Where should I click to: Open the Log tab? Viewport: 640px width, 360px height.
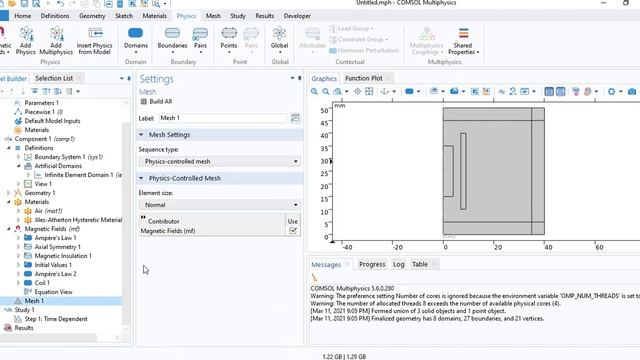pyautogui.click(x=398, y=264)
